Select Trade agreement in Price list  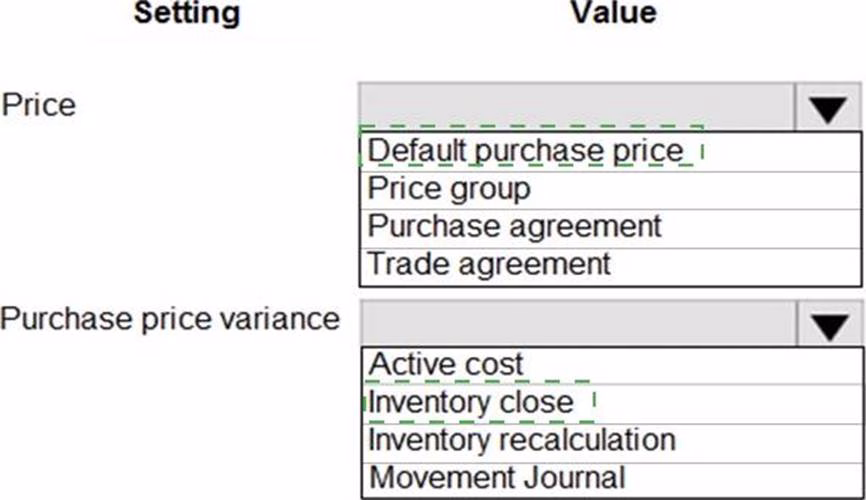click(x=488, y=264)
